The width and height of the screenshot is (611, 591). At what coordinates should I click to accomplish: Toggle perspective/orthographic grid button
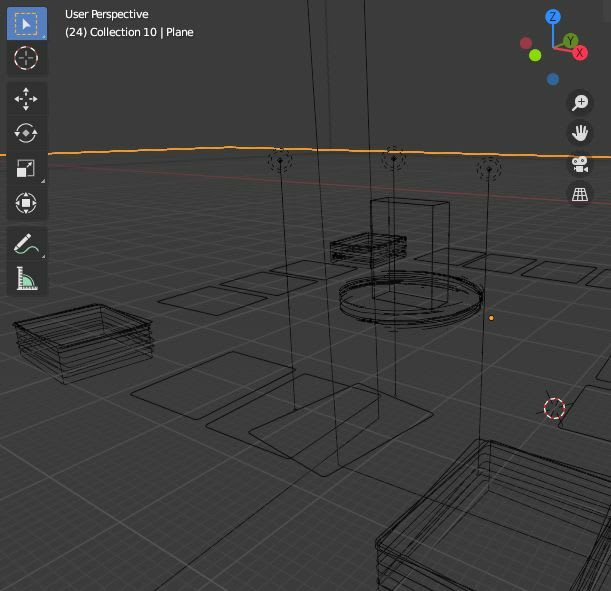(580, 194)
